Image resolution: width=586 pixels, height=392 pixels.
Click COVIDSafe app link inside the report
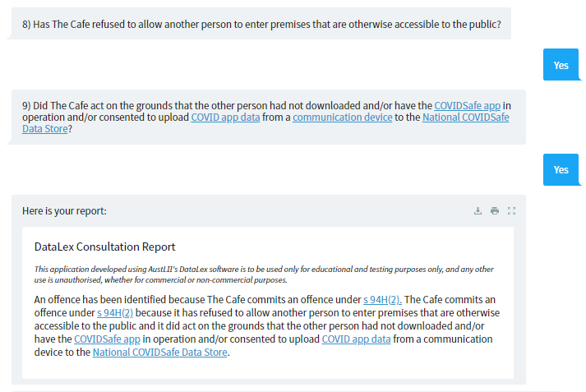(x=108, y=339)
